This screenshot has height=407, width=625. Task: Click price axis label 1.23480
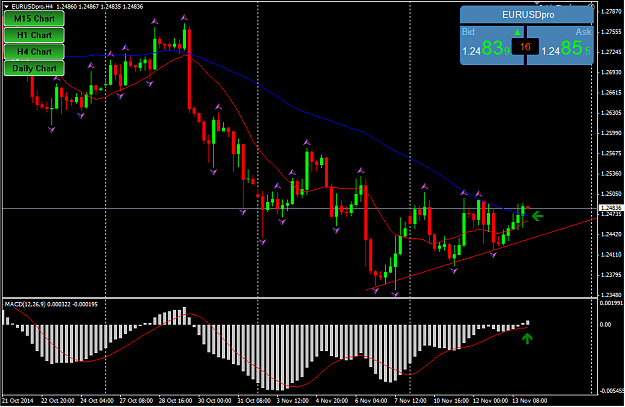[x=611, y=295]
